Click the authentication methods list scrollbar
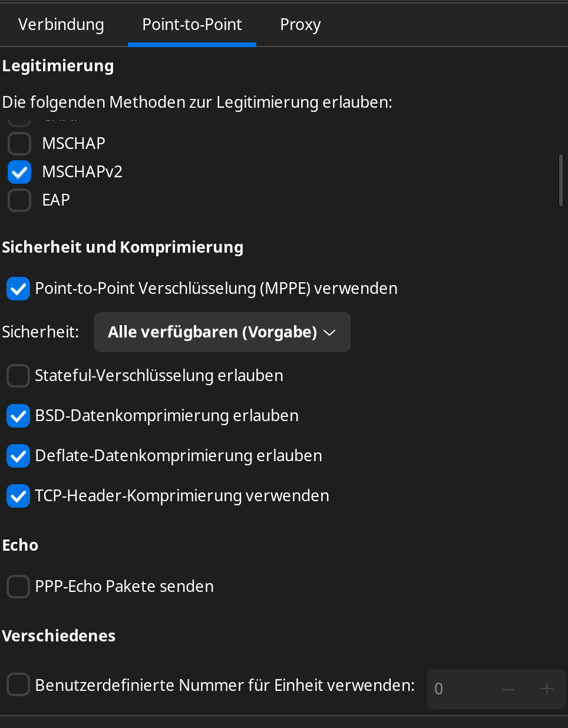568x728 pixels. (x=560, y=180)
